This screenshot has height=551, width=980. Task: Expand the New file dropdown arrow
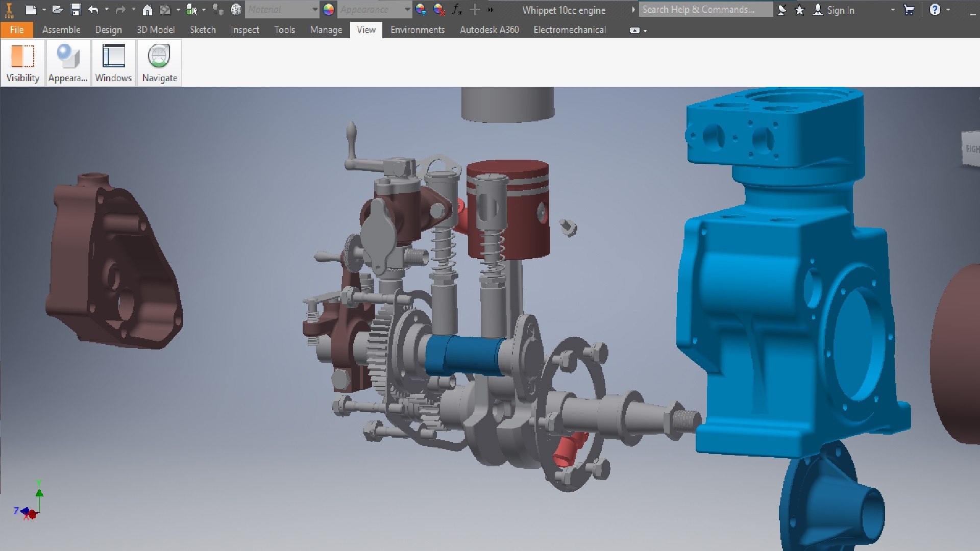tap(44, 10)
